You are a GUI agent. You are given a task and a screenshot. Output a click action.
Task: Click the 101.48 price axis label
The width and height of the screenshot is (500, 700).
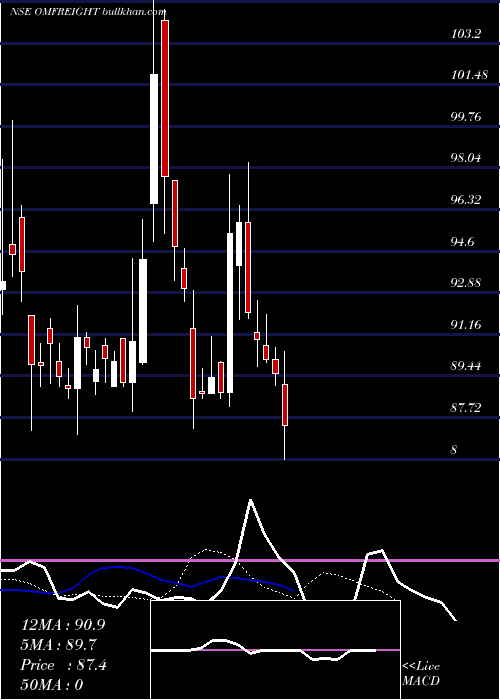pyautogui.click(x=469, y=75)
